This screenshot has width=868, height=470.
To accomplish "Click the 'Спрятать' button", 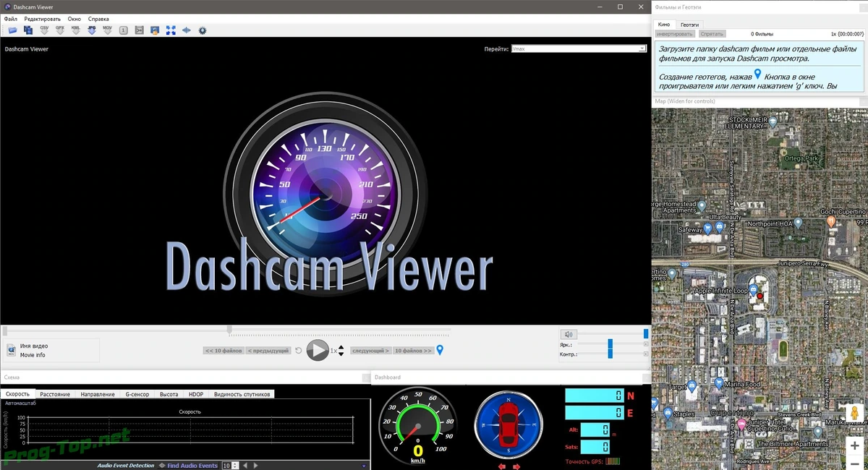I will click(712, 34).
